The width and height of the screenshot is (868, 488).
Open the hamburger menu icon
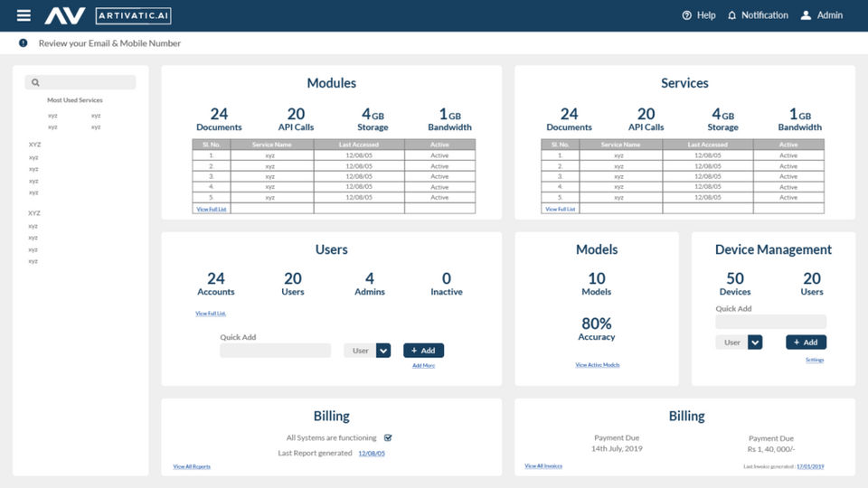(24, 15)
